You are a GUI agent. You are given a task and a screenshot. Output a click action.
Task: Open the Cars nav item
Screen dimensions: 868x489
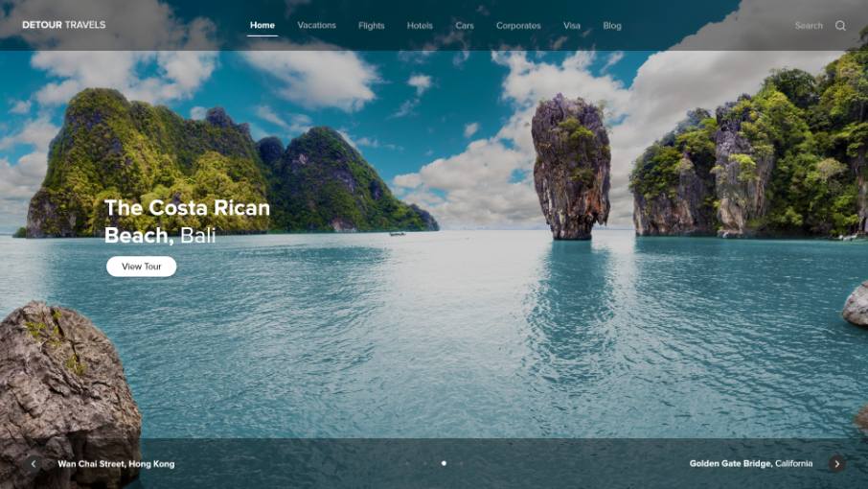465,26
